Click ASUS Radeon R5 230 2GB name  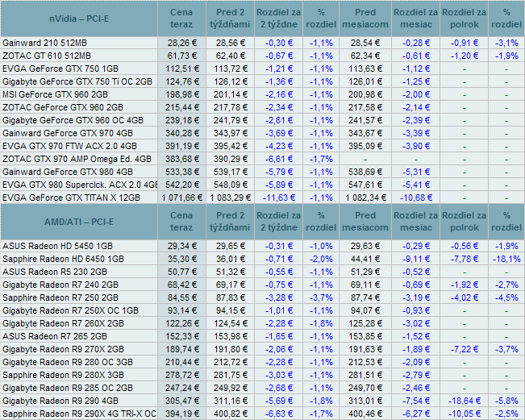pyautogui.click(x=55, y=272)
